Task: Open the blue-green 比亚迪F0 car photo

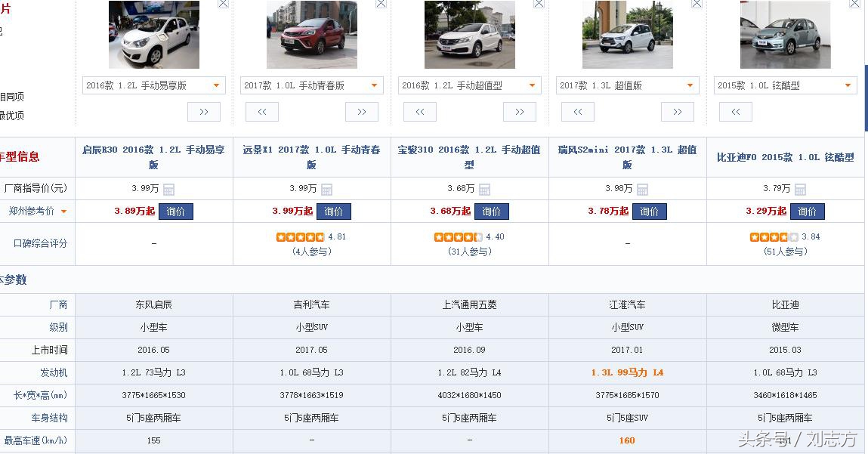Action: point(786,34)
